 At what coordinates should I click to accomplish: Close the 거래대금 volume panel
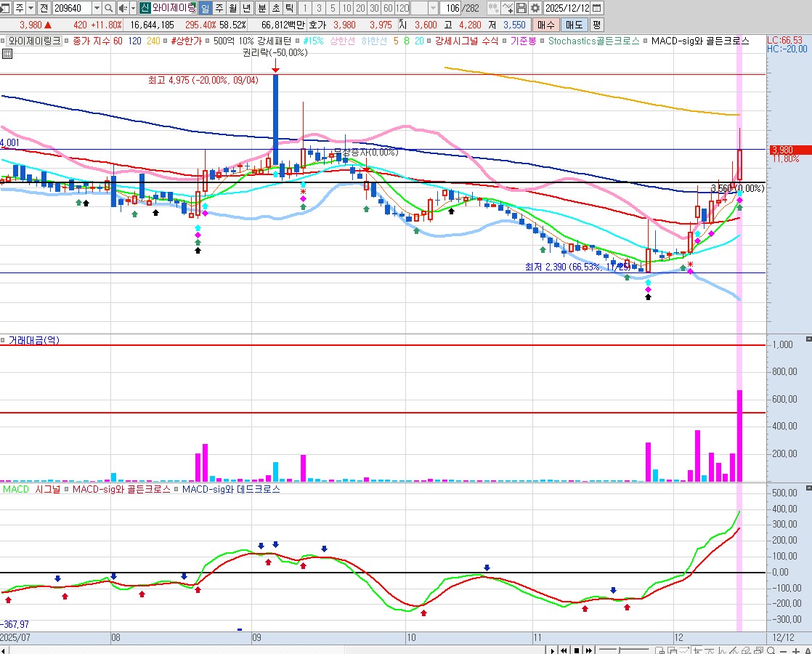[x=808, y=339]
